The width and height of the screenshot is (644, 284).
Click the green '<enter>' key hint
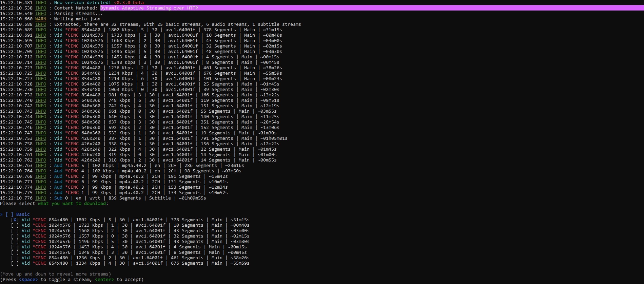tap(104, 280)
